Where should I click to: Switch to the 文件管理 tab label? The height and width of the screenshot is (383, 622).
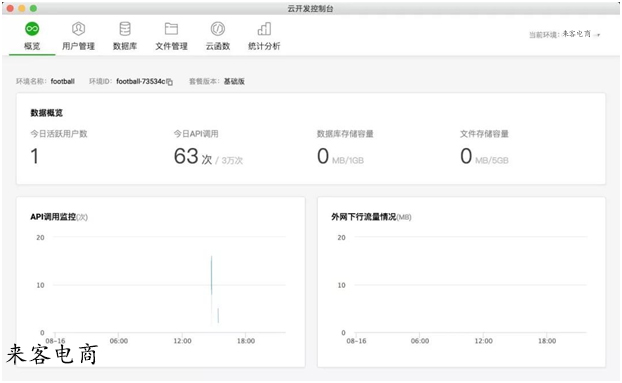[171, 46]
